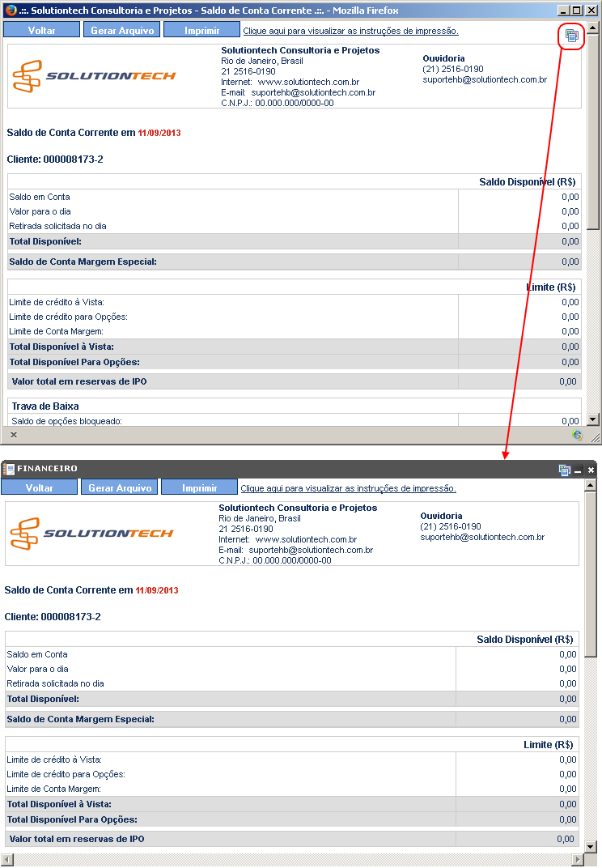Click scroll down arrow in Firefox window
This screenshot has height=868, width=602.
point(592,419)
